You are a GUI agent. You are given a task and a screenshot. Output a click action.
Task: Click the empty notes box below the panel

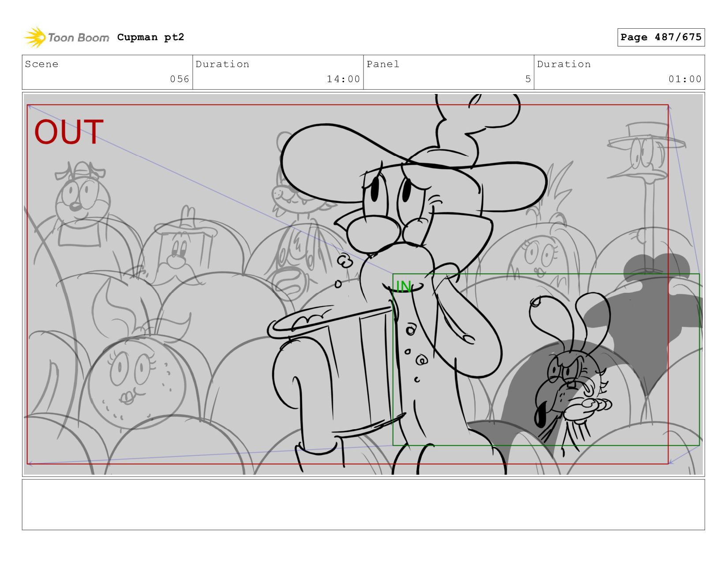(363, 505)
